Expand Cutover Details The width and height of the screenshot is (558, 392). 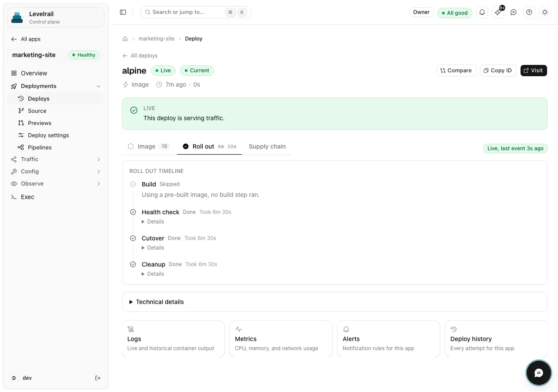tap(153, 248)
